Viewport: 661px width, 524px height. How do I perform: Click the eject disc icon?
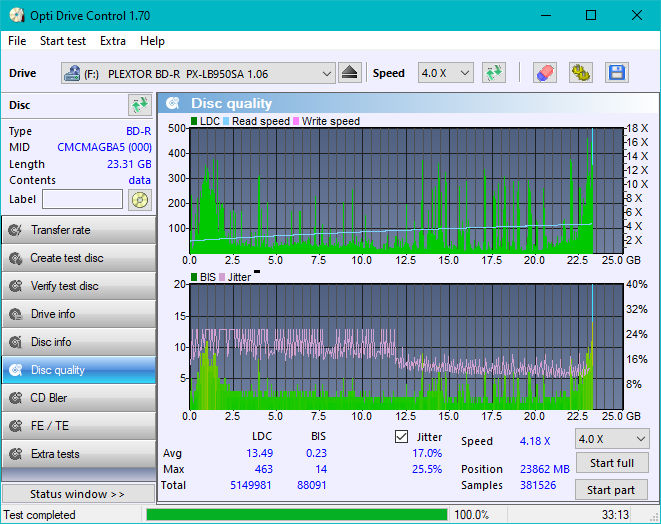(x=349, y=73)
